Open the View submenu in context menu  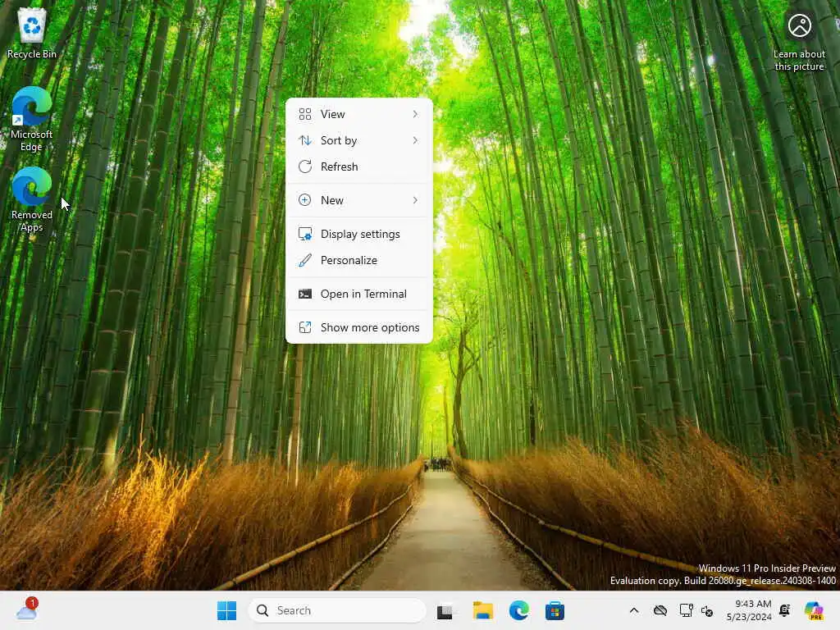(359, 114)
